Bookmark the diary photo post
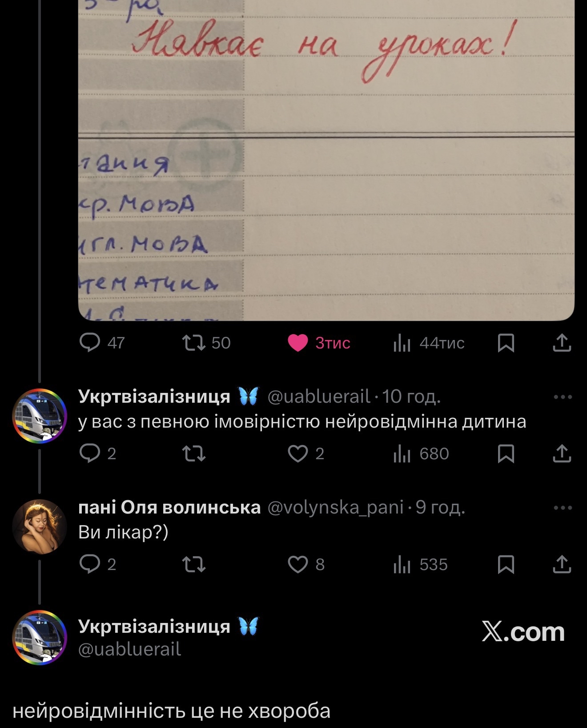The height and width of the screenshot is (728, 587). (506, 343)
